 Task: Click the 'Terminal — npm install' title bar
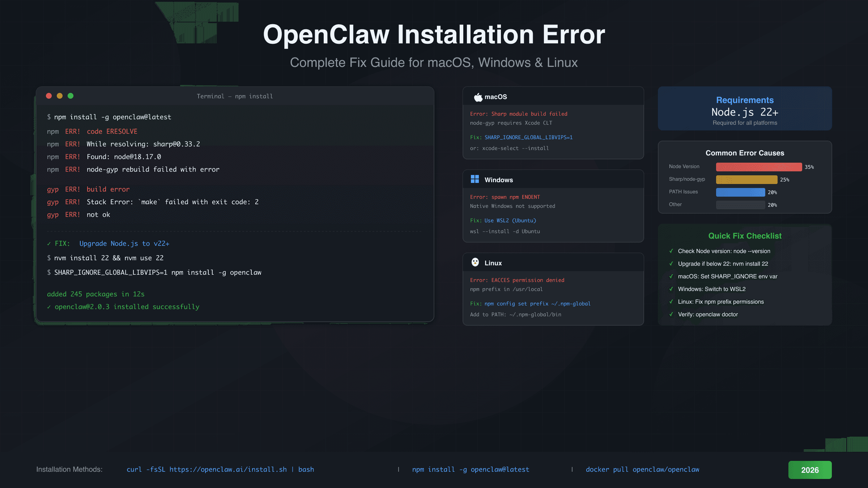[234, 96]
